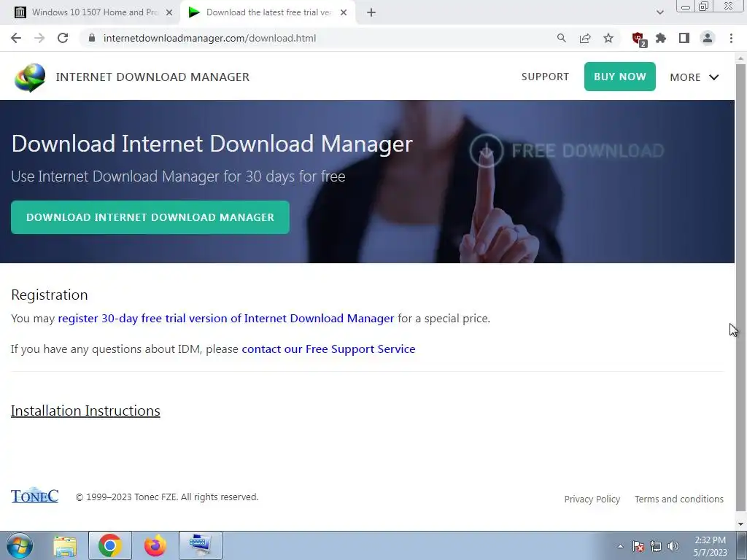
Task: Bookmark this page with the star icon
Action: coord(608,38)
